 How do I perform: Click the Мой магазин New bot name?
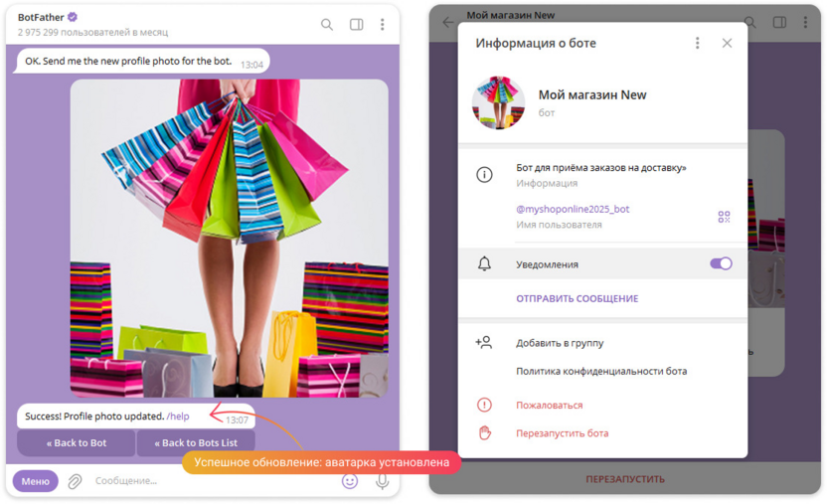(x=591, y=94)
